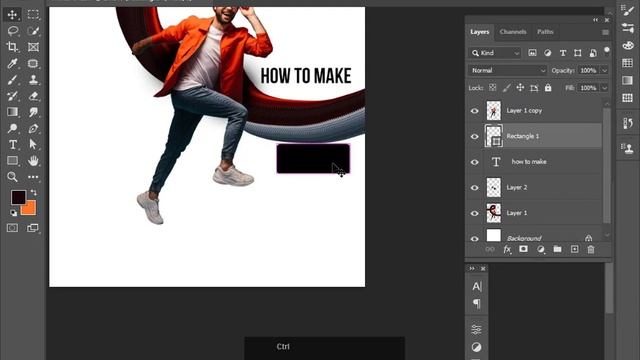
Task: Hide Layer 2 visibility
Action: tap(474, 188)
